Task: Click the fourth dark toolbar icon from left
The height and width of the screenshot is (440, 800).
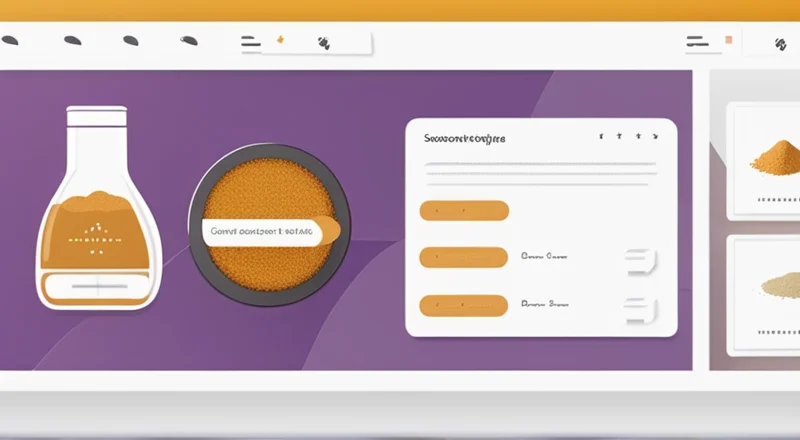Action: coord(189,42)
